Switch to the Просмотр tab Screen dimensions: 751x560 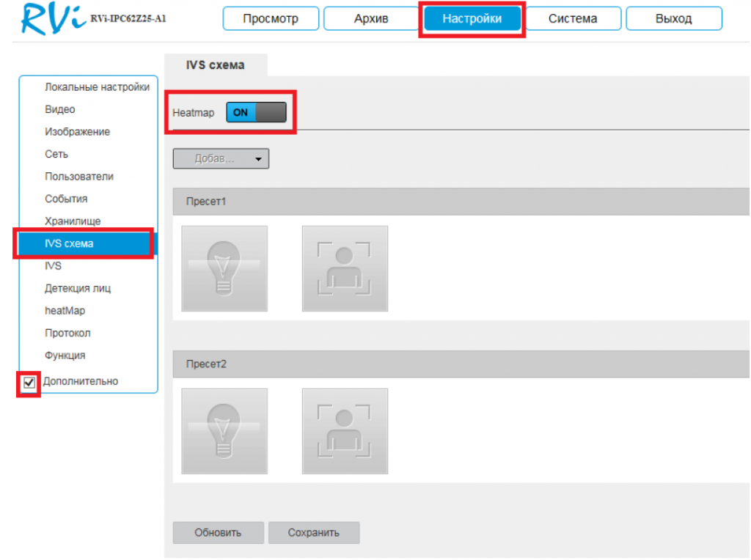(271, 19)
